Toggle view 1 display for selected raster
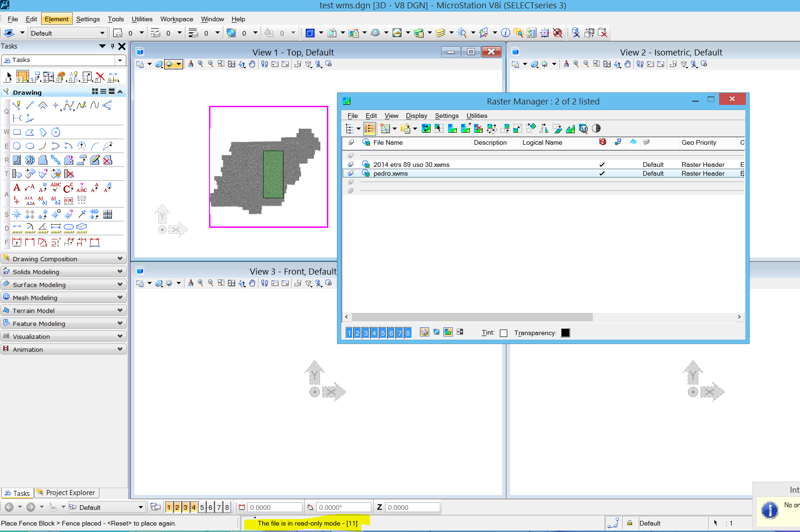800x532 pixels. [349, 333]
